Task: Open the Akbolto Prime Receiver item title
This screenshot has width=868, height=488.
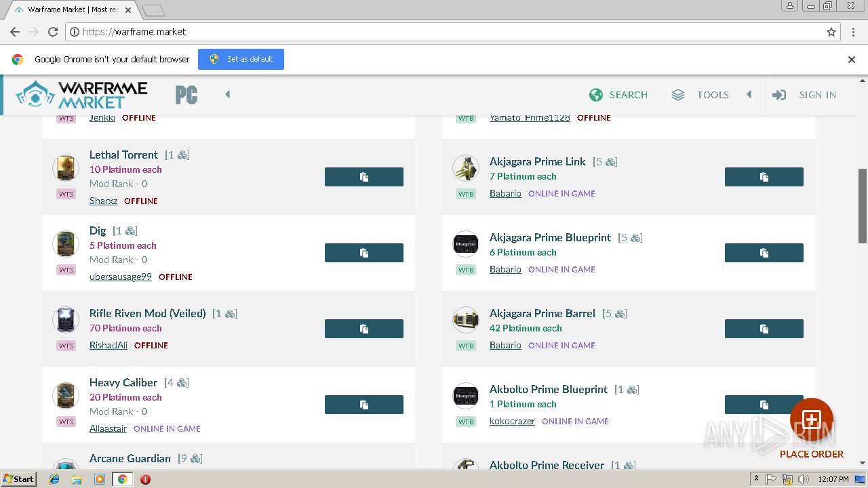Action: click(x=547, y=465)
